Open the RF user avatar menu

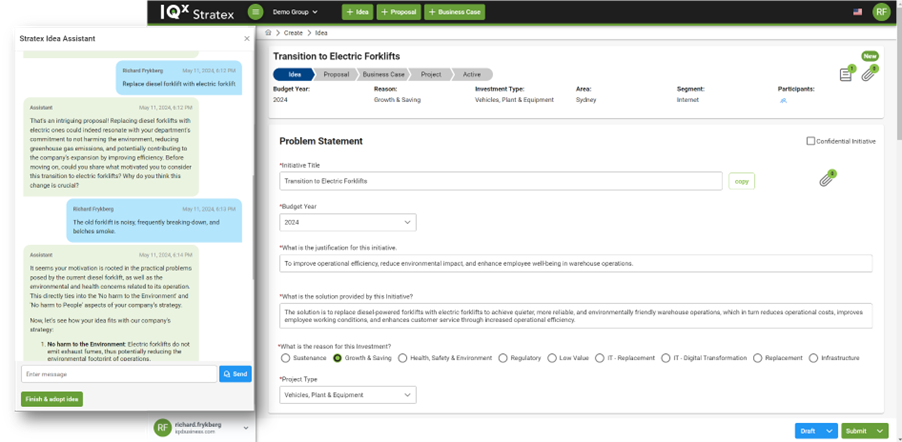coord(880,12)
